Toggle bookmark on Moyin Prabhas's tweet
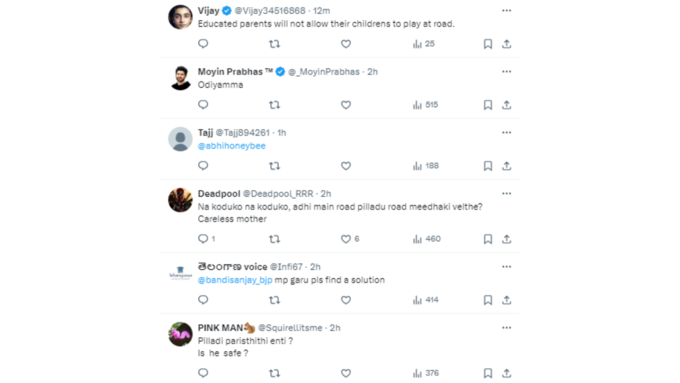680x383 pixels. pos(488,105)
